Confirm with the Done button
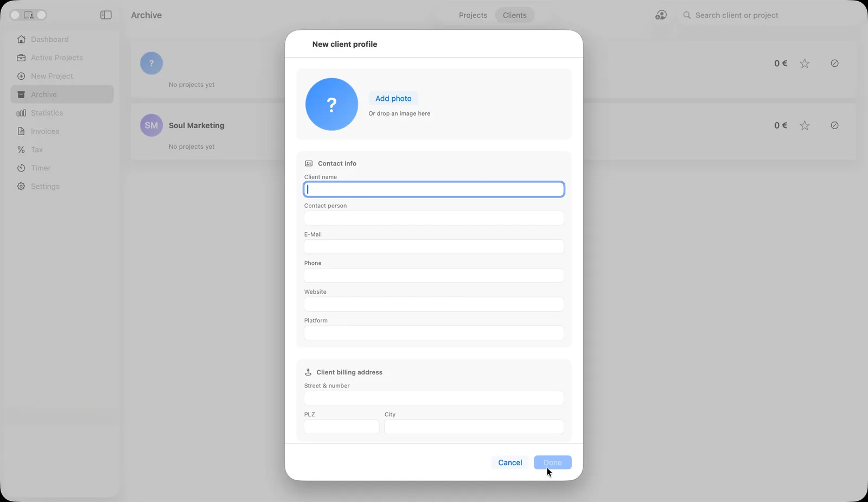Screen dimensions: 868x502 [553, 462]
